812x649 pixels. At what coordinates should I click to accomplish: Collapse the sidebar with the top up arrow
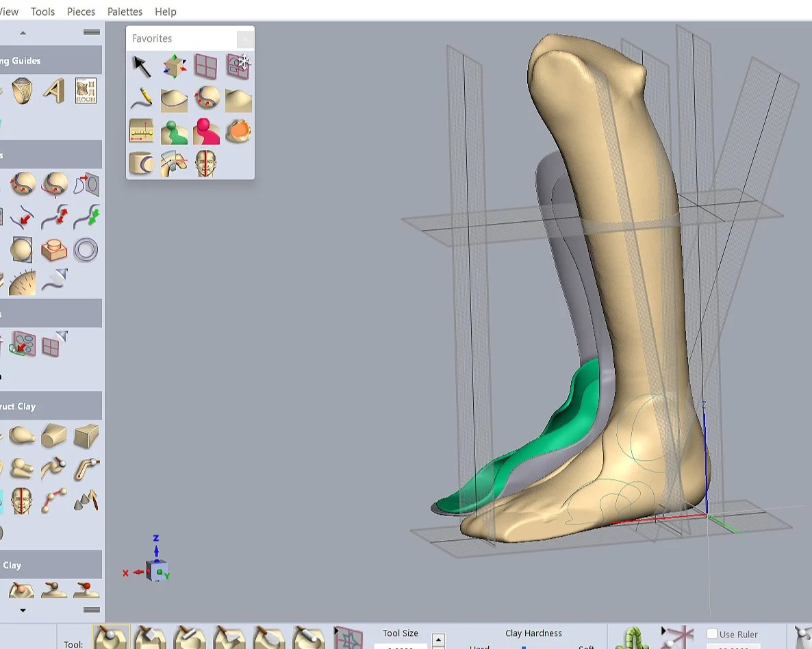[x=21, y=31]
